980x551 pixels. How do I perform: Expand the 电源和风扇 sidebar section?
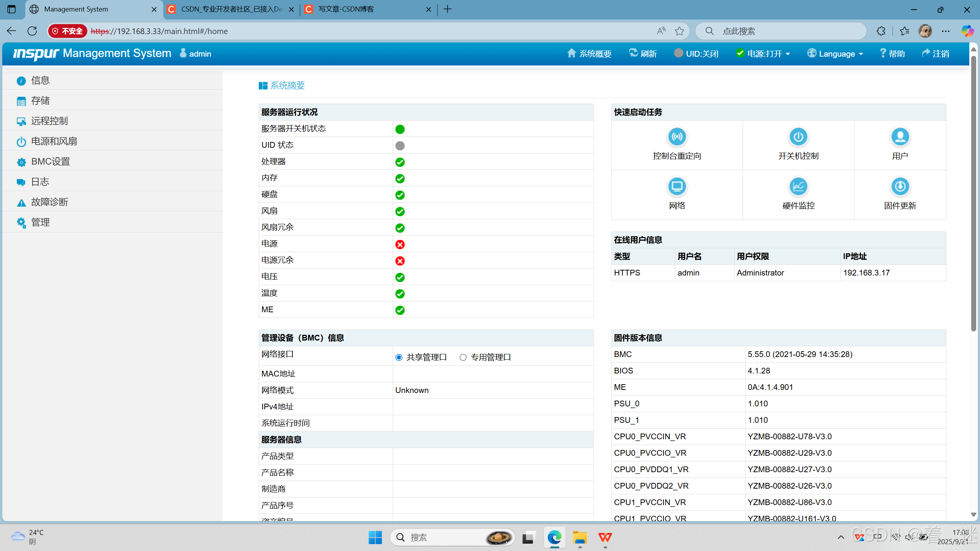click(x=54, y=142)
